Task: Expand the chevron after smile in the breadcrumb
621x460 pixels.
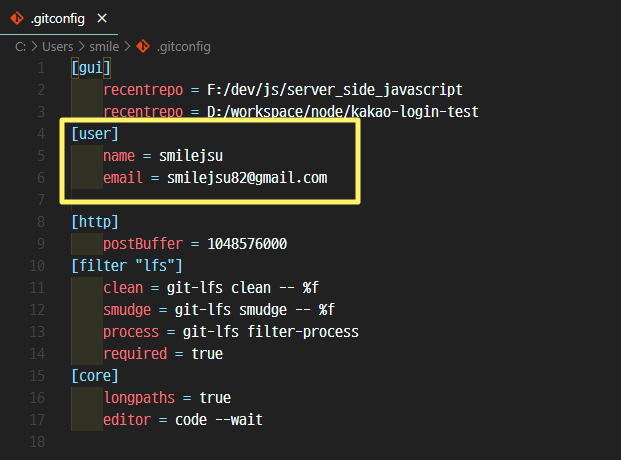Action: tap(127, 47)
